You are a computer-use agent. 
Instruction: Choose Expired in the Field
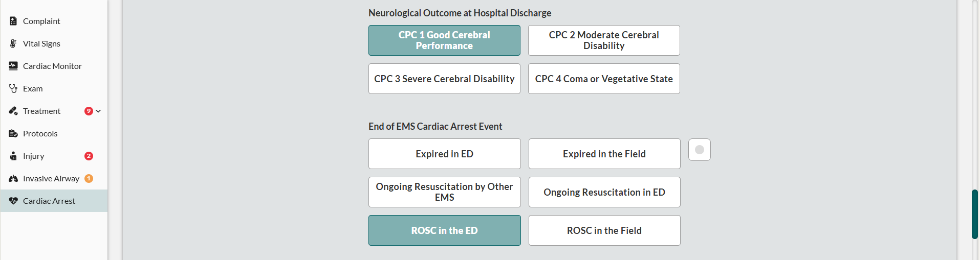pyautogui.click(x=604, y=154)
